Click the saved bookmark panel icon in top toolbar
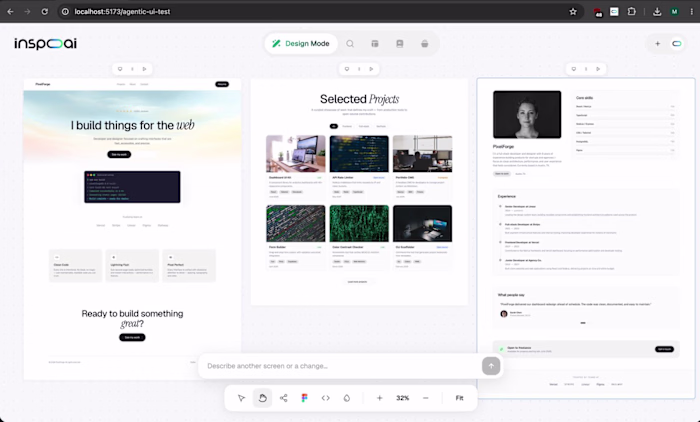The height and width of the screenshot is (422, 700). (x=400, y=43)
